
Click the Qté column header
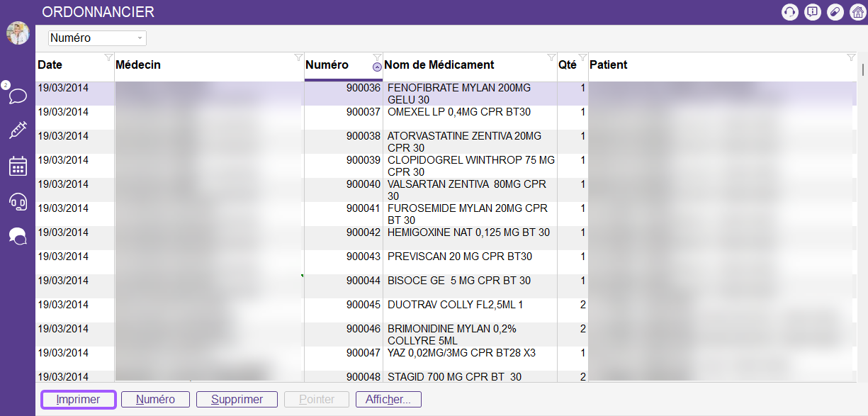(x=567, y=65)
